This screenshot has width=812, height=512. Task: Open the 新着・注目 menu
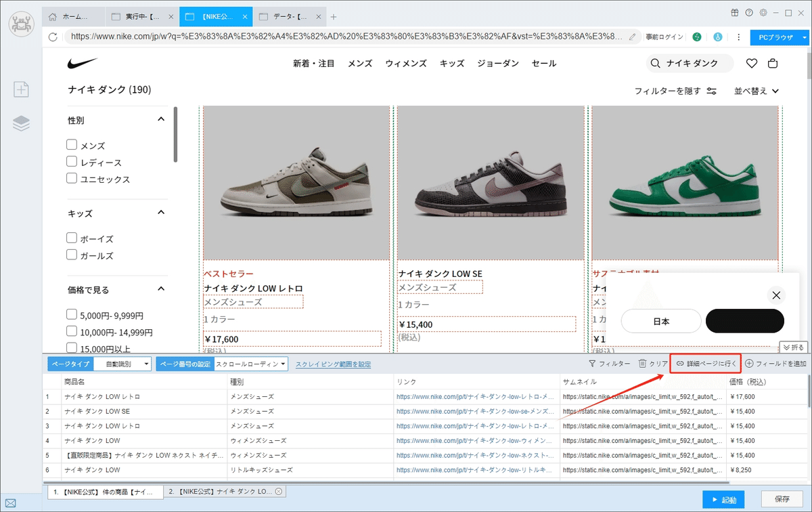coord(314,63)
